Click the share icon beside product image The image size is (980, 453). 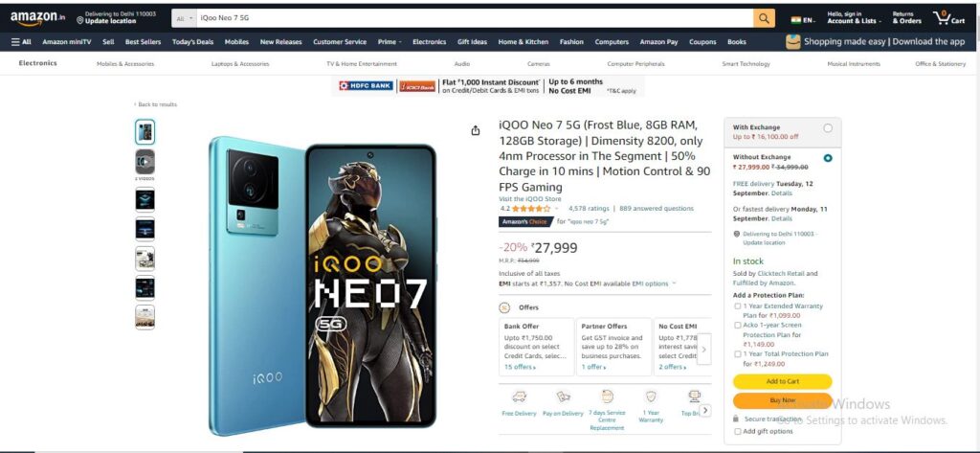(x=476, y=130)
